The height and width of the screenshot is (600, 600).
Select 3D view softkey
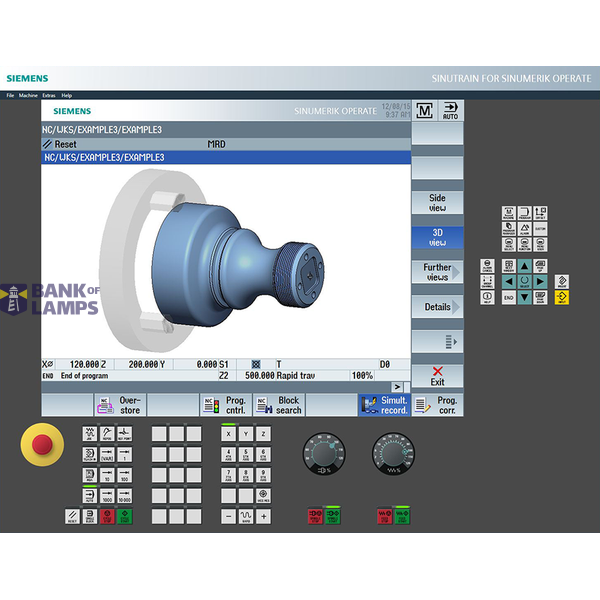(437, 237)
